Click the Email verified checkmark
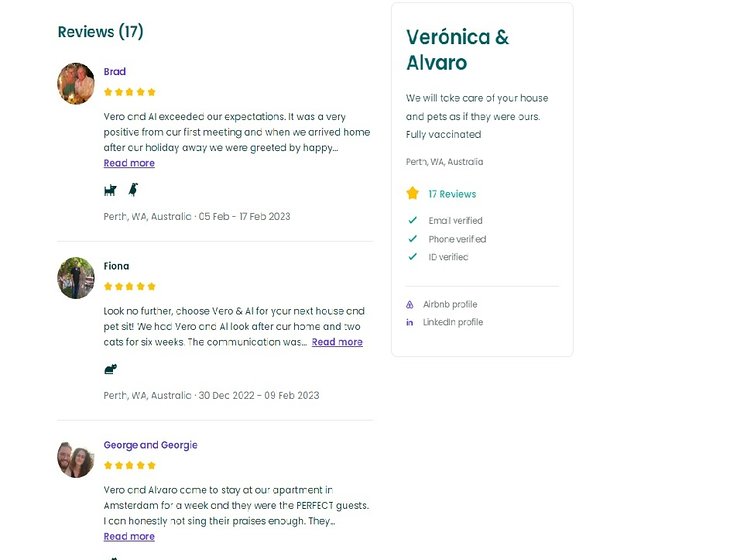Image resolution: width=730 pixels, height=560 pixels. pos(412,220)
